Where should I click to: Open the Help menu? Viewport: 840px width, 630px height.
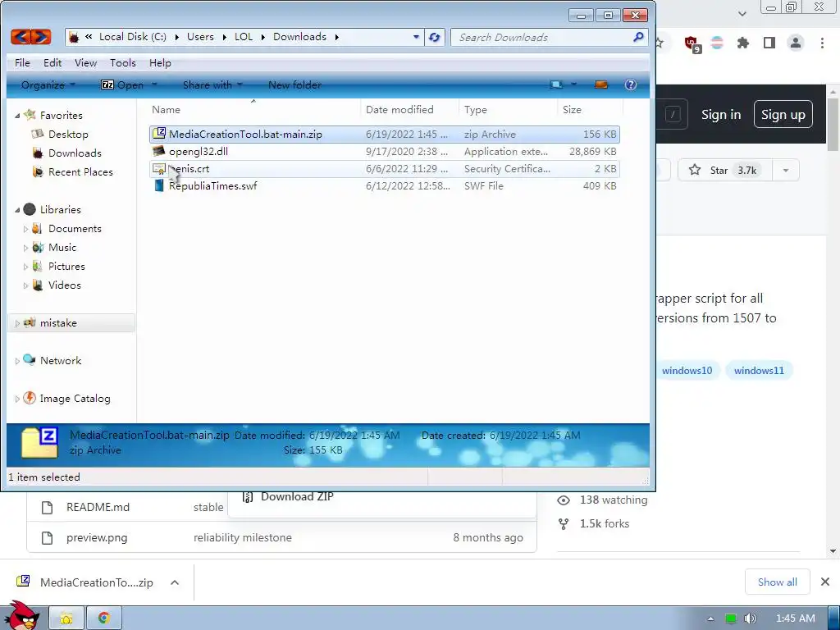coord(160,63)
